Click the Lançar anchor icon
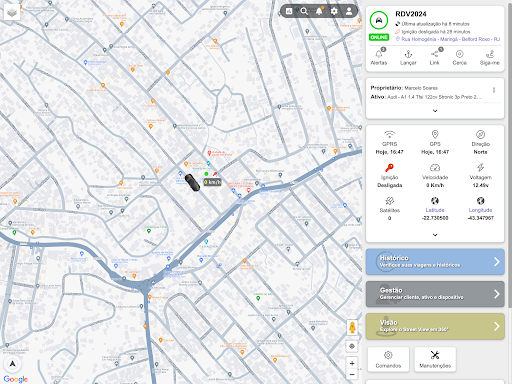The width and height of the screenshot is (512, 384). [x=408, y=58]
